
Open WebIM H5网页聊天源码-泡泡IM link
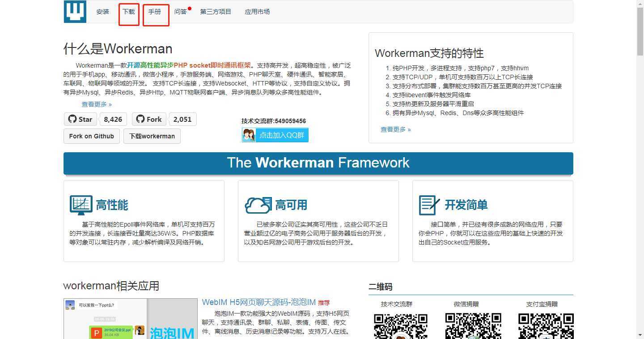click(259, 302)
